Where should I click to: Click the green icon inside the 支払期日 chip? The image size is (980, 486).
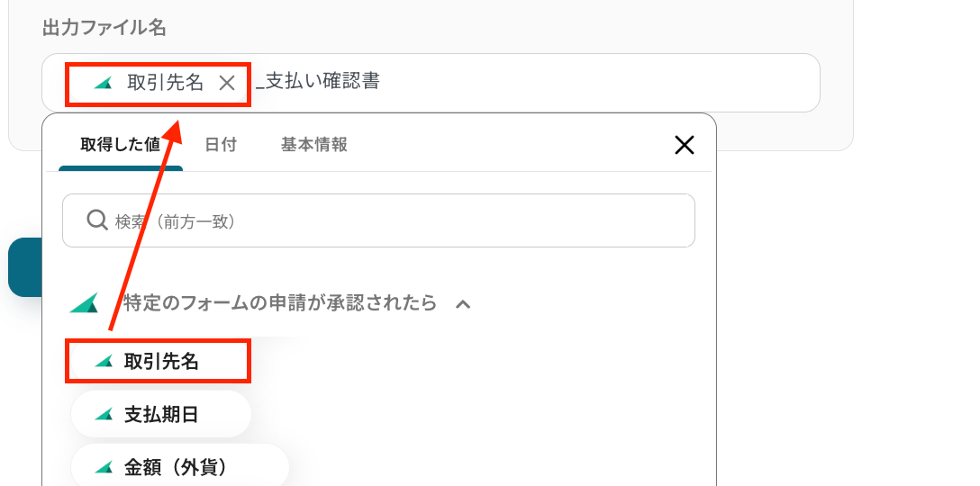tap(104, 414)
